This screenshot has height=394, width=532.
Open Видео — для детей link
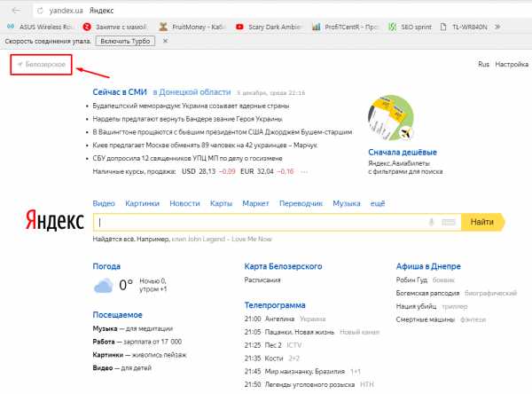point(121,368)
